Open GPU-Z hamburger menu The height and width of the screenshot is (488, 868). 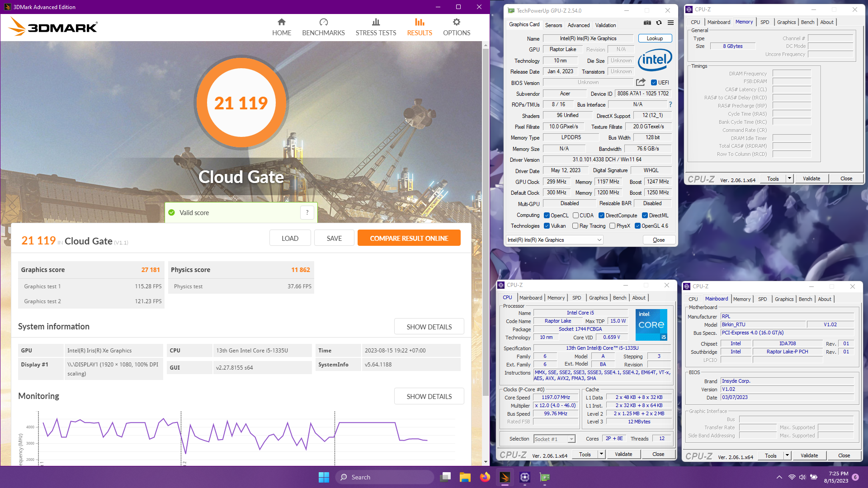[x=671, y=23]
